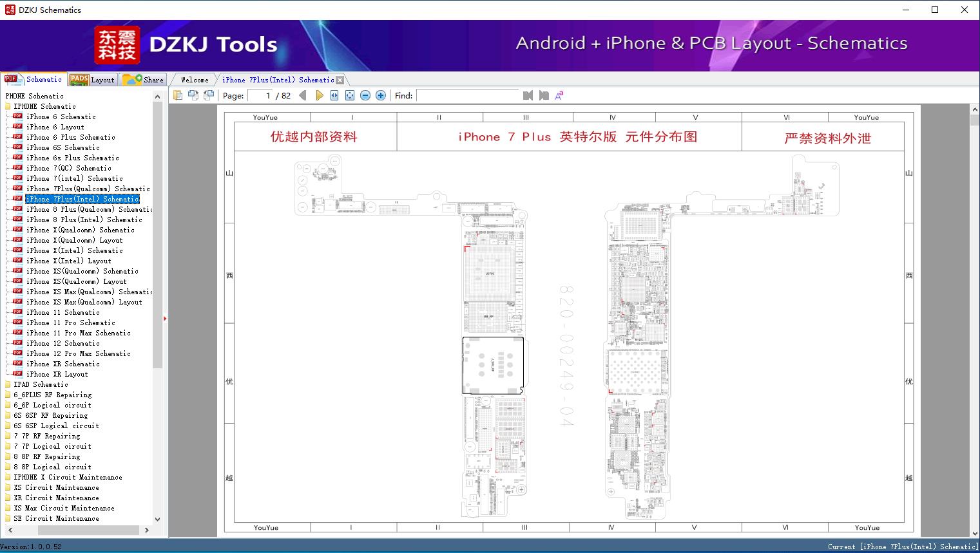
Task: Open iPhone XR Layout
Action: pyautogui.click(x=57, y=374)
